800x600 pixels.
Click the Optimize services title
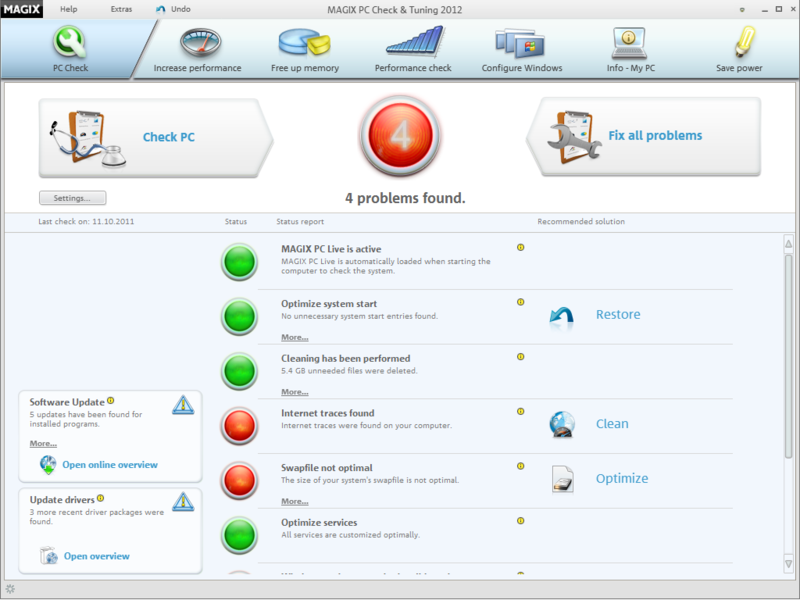319,522
